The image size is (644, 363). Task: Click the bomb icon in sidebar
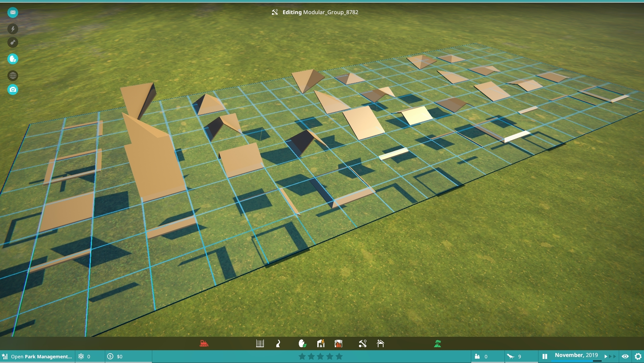pos(13,43)
